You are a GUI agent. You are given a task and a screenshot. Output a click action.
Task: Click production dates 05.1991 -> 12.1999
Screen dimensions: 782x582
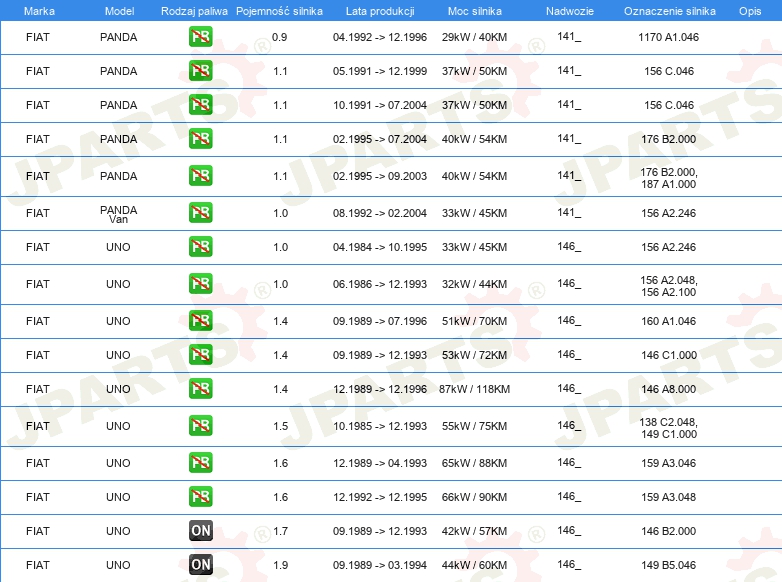tap(380, 71)
